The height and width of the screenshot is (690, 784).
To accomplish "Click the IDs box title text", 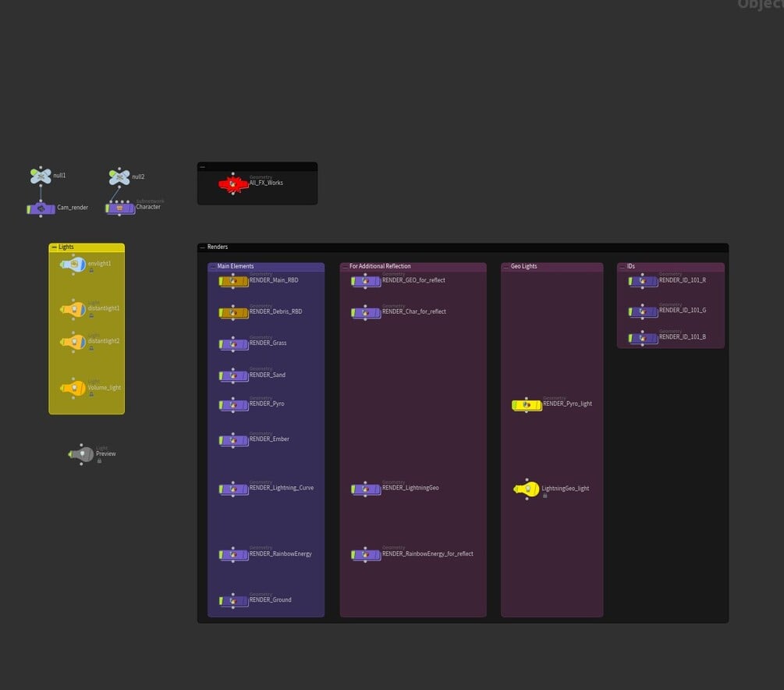I will (631, 267).
